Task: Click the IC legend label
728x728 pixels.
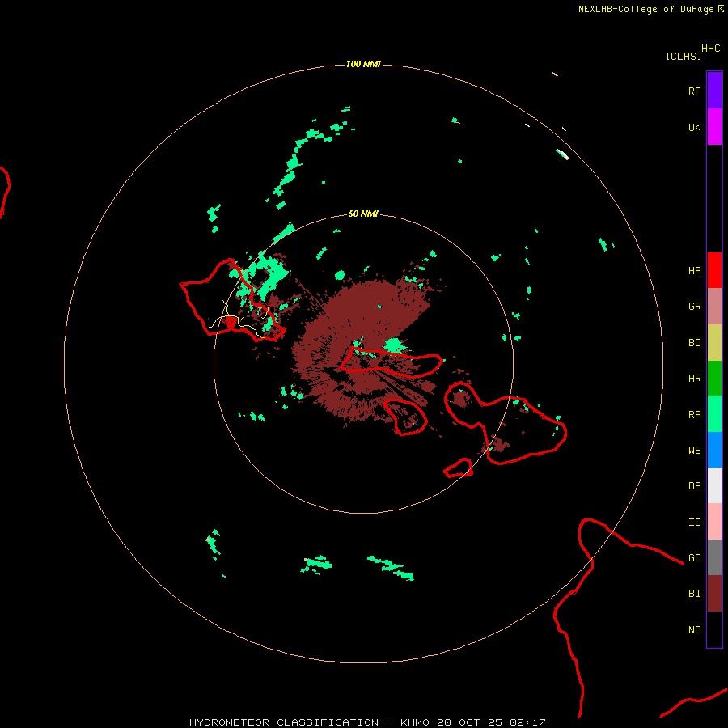Action: tap(694, 523)
